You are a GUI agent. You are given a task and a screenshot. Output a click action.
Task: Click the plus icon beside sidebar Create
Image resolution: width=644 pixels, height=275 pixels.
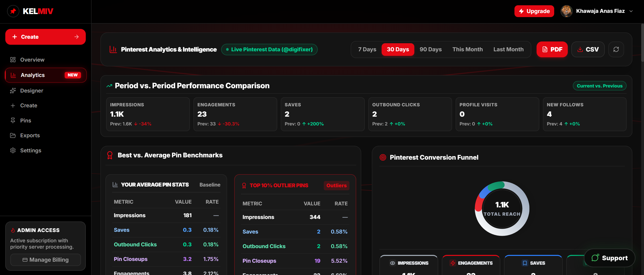pos(13,106)
